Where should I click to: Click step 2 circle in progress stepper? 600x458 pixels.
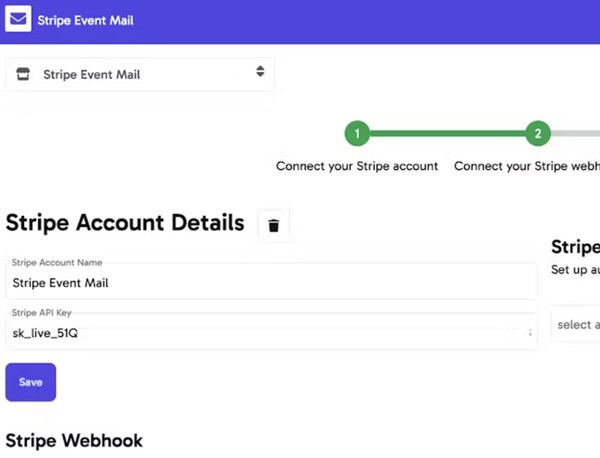[x=538, y=133]
